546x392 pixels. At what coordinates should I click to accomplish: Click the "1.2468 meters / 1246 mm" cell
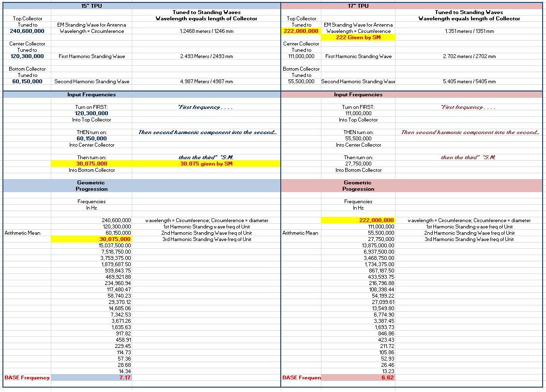(206, 31)
